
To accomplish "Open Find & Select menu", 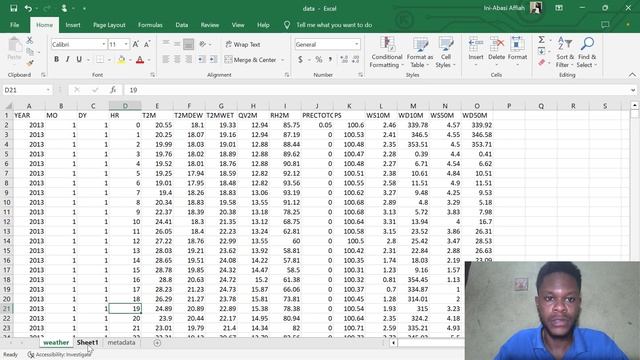I will [587, 52].
